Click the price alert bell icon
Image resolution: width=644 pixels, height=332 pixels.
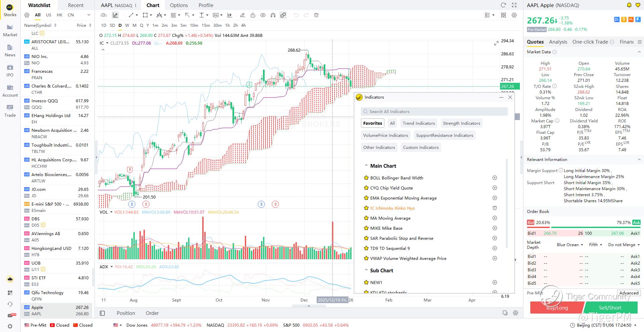click(x=629, y=5)
